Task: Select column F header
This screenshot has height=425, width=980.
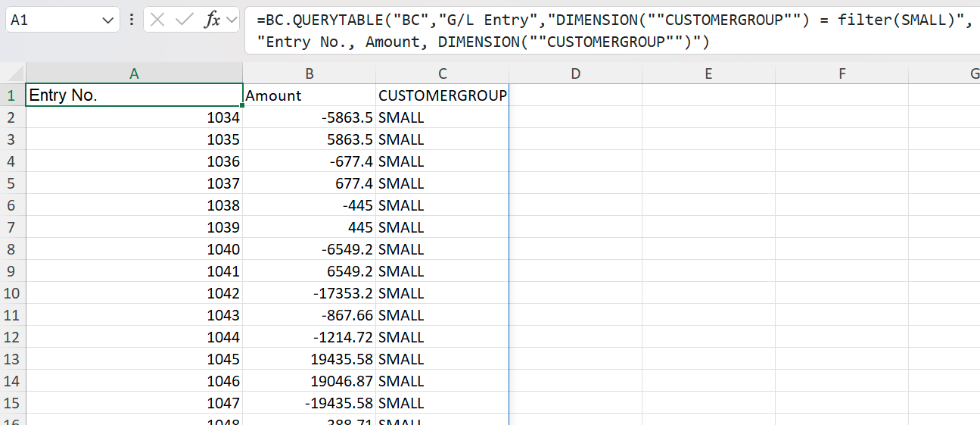Action: coord(842,73)
